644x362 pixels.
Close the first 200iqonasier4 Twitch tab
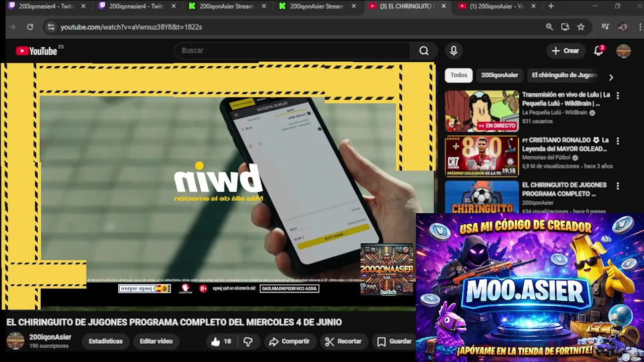pos(84,6)
